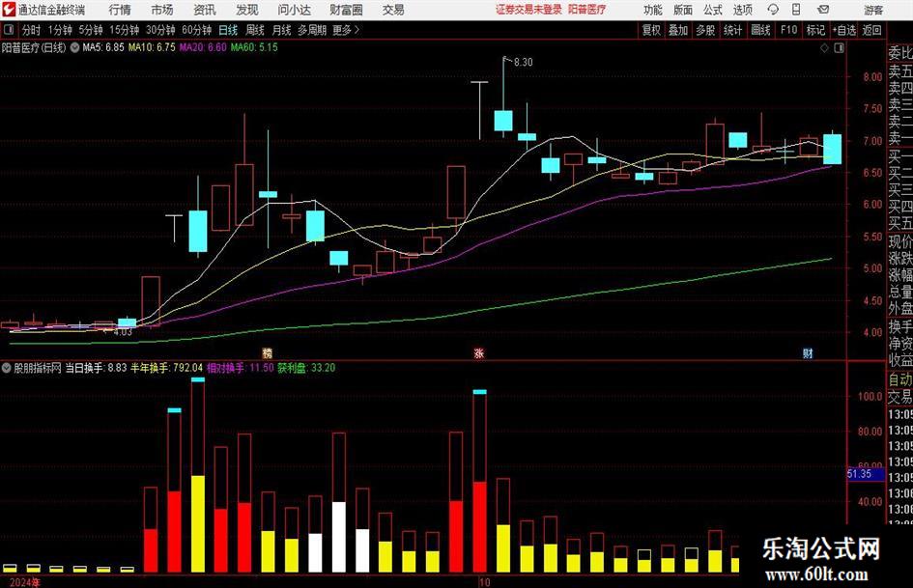
Task: Click the mobile phone icon
Action: [x=796, y=10]
